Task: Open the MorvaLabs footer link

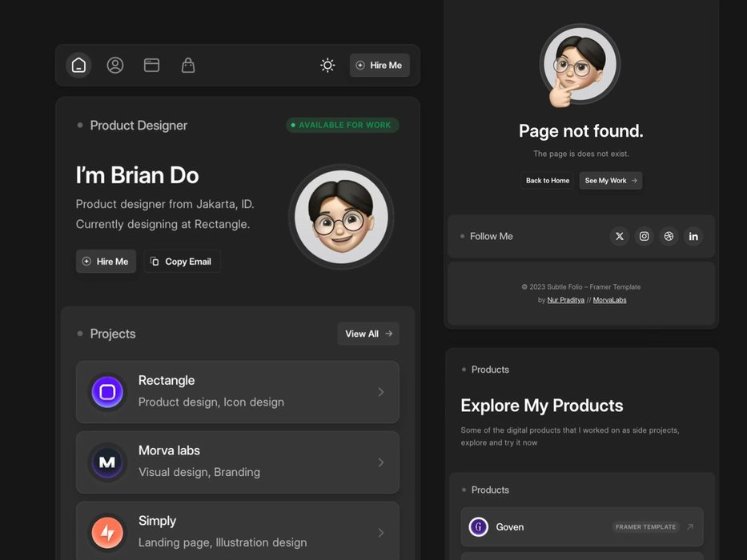Action: [609, 300]
